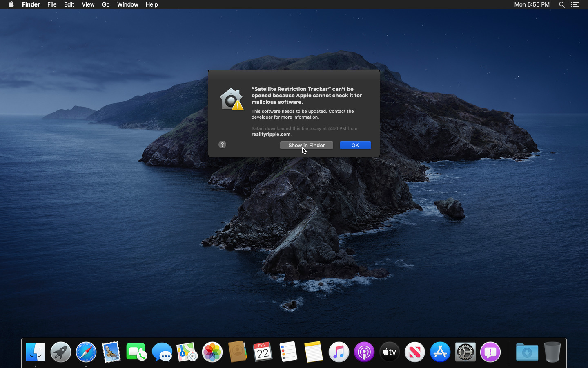Image resolution: width=588 pixels, height=368 pixels.
Task: Open the Notes app
Action: click(x=314, y=352)
